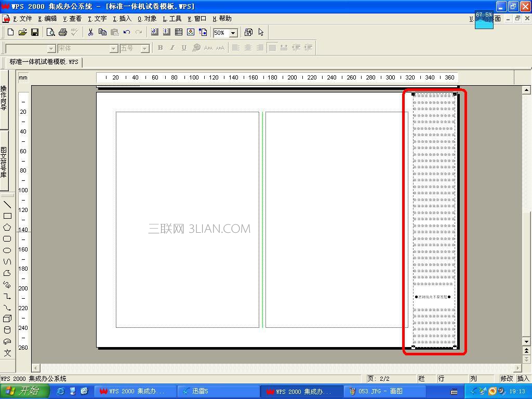
Task: Select the straight line drawing tool
Action: pyautogui.click(x=7, y=204)
